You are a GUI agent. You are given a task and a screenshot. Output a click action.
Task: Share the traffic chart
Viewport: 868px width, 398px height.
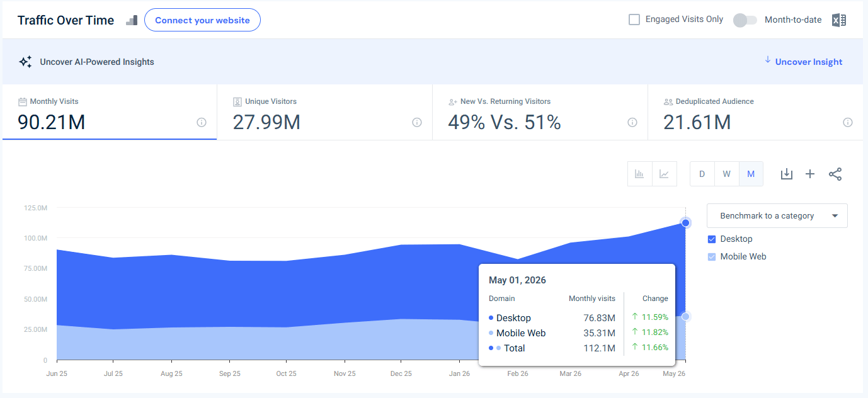[835, 174]
